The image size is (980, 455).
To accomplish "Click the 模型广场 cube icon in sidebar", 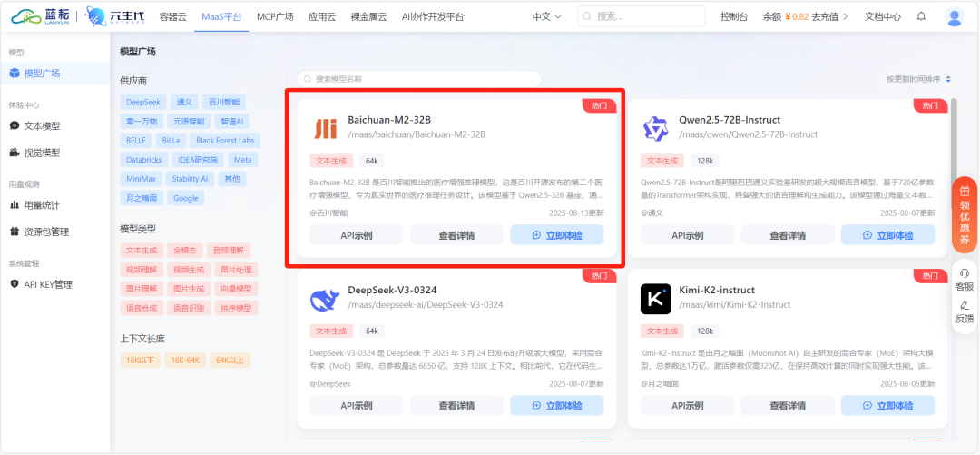I will [15, 74].
